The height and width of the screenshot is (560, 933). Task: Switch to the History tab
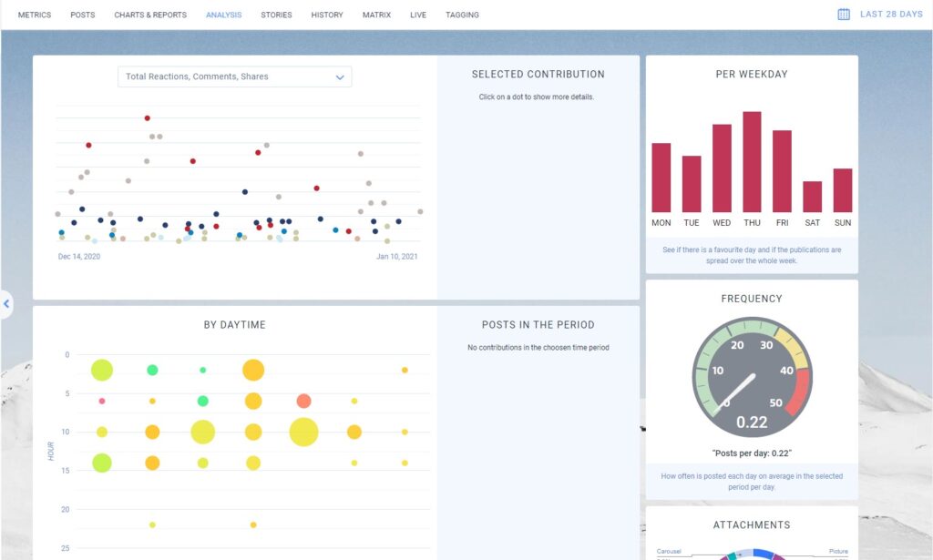327,15
